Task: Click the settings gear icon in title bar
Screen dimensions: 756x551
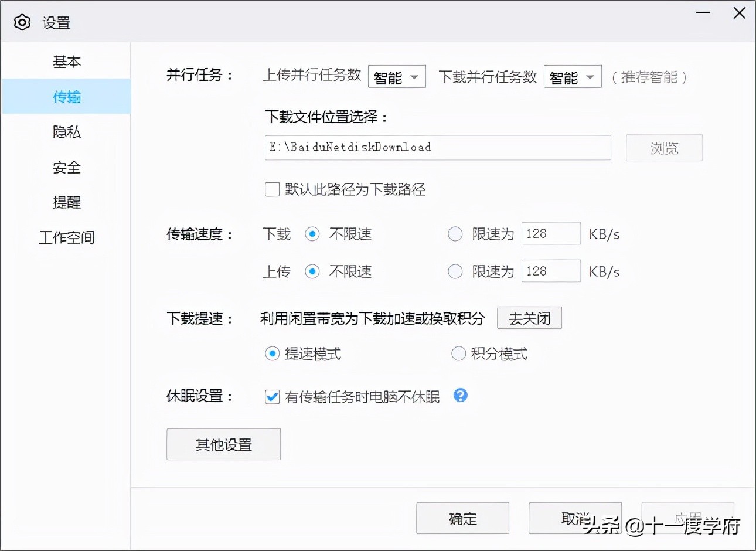Action: coord(22,22)
